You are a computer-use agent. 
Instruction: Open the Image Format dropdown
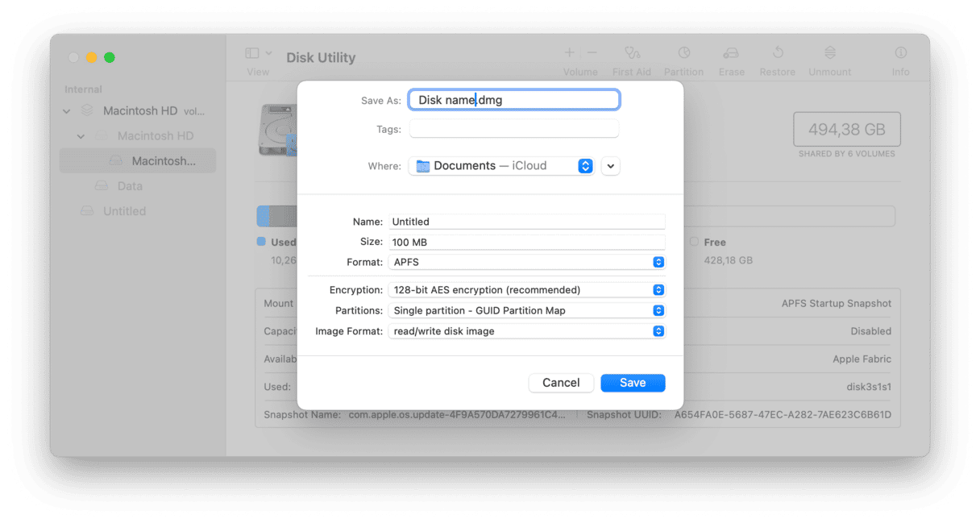coord(527,331)
